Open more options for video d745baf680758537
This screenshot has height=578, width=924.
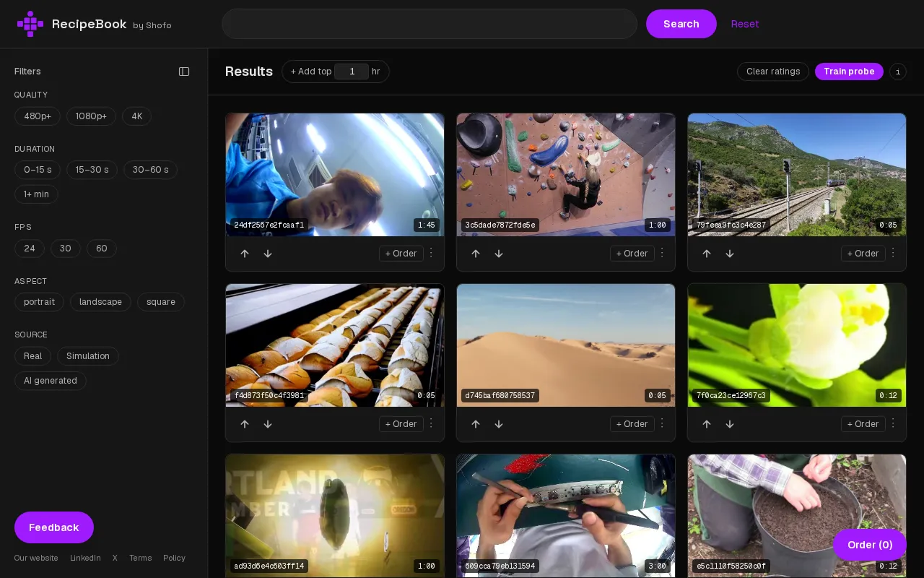click(x=662, y=423)
